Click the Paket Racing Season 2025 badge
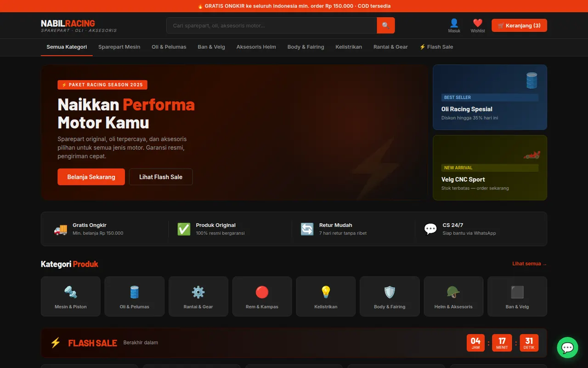 pos(102,85)
